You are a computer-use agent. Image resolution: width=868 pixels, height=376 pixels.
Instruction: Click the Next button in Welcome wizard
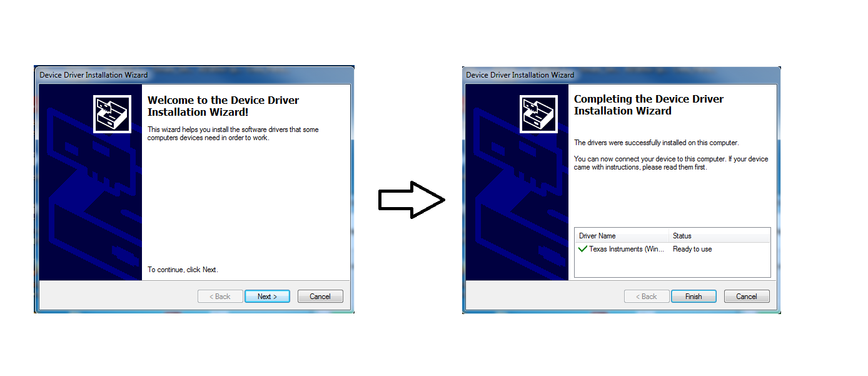[267, 297]
